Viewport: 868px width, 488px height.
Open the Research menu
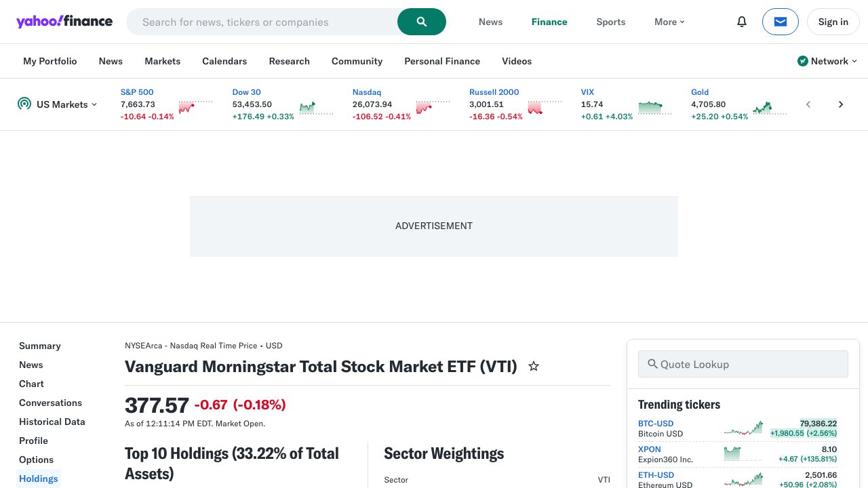click(290, 61)
